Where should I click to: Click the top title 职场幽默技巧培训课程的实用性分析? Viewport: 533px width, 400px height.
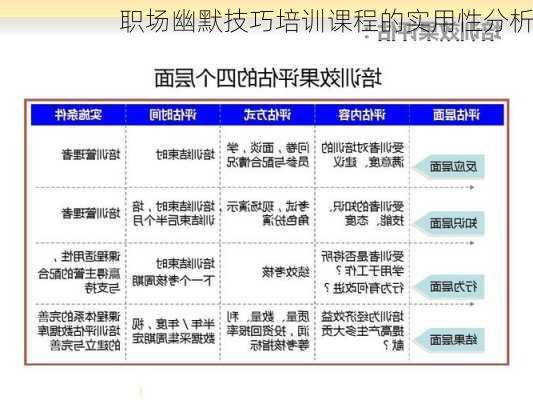pos(326,21)
